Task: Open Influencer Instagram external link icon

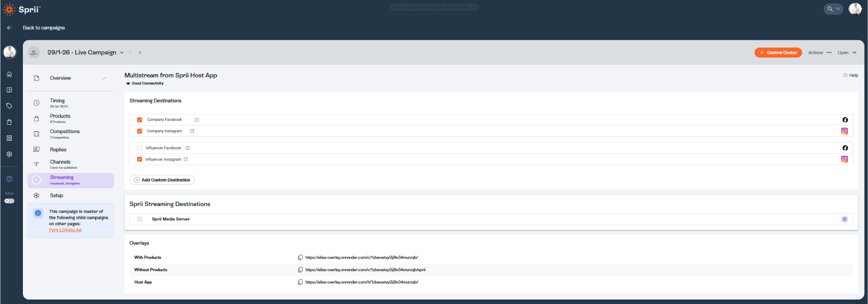Action: [x=186, y=159]
